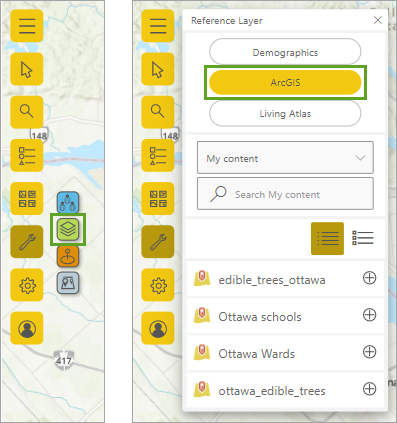Add Ottawa schools layer with plus icon

coord(369,315)
